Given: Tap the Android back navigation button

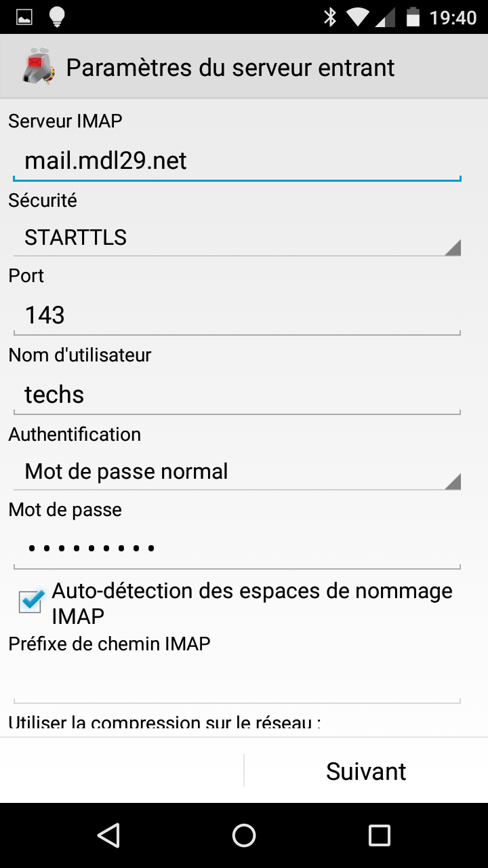Looking at the screenshot, I should [x=108, y=835].
